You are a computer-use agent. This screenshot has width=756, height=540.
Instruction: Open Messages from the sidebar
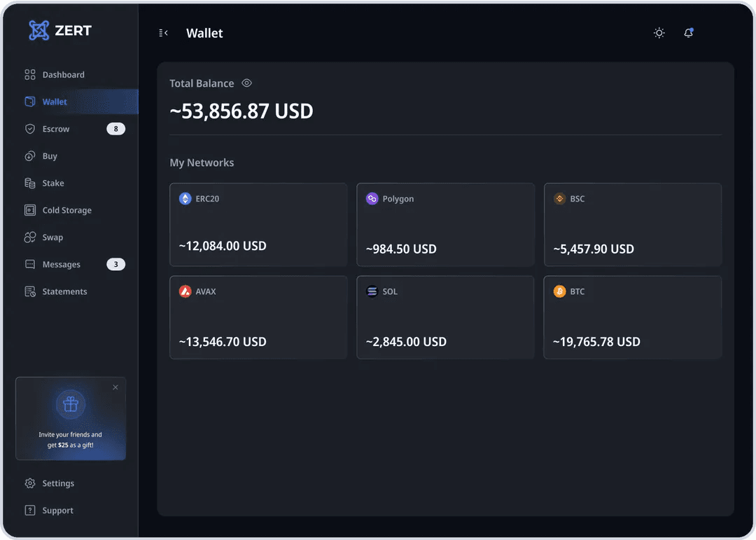click(61, 265)
